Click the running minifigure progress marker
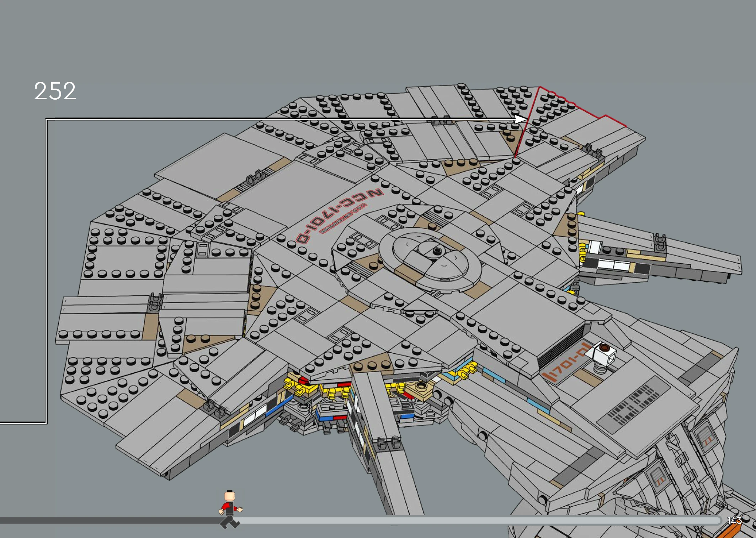 click(x=230, y=509)
